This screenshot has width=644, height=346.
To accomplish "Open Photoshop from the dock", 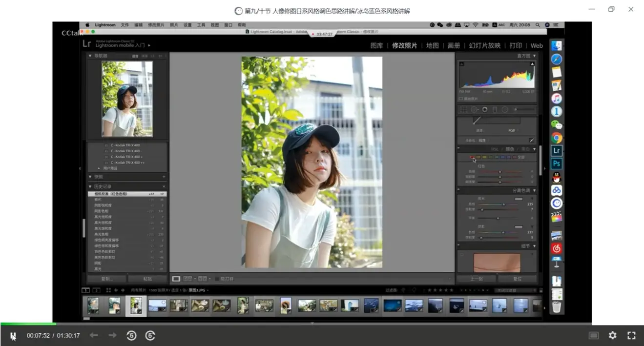I will pyautogui.click(x=557, y=164).
